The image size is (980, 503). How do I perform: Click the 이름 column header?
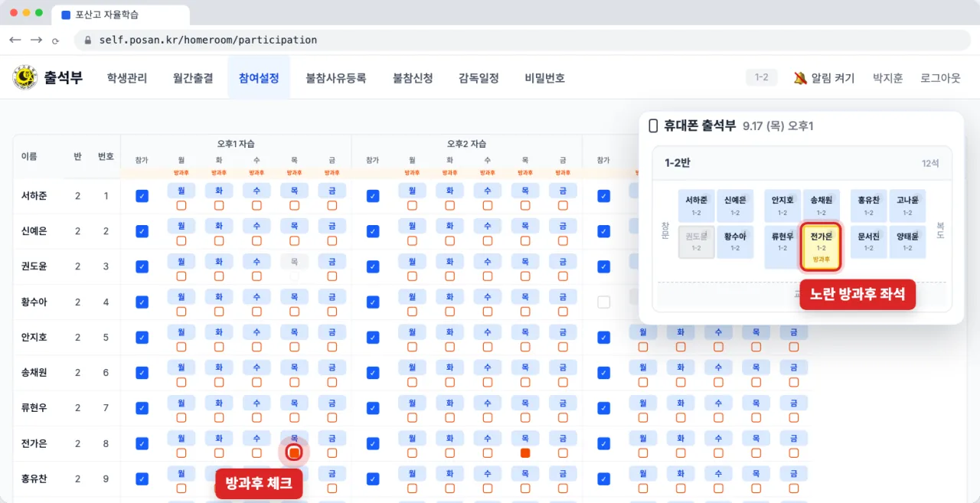(29, 156)
